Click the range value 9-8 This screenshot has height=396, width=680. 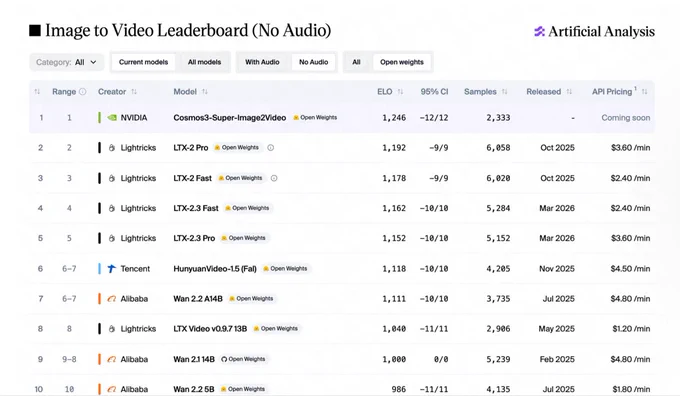69,359
